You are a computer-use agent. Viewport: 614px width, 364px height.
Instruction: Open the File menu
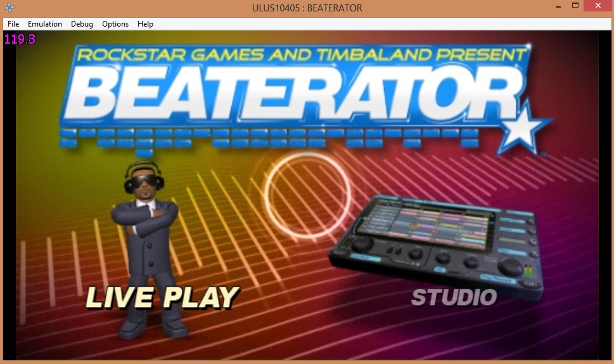point(13,24)
